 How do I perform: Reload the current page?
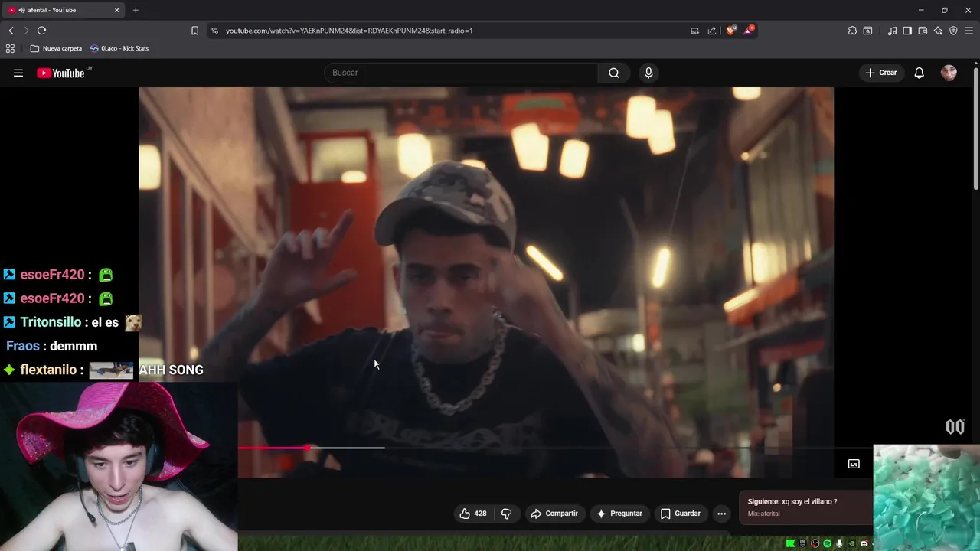pyautogui.click(x=41, y=31)
